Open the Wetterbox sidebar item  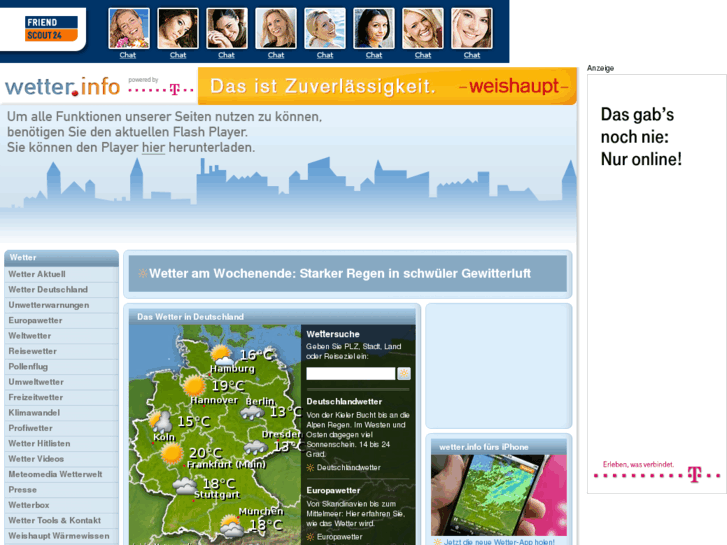tap(61, 505)
